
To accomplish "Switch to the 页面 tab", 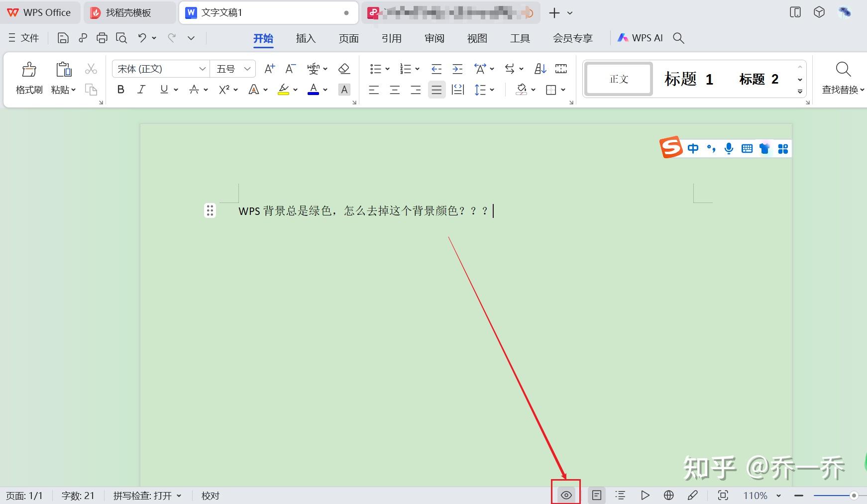I will click(x=348, y=38).
